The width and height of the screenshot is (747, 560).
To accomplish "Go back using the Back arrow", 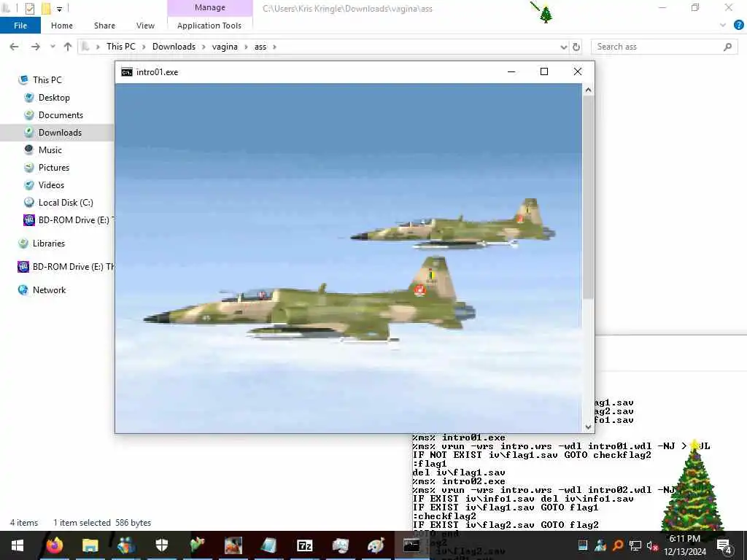I will pyautogui.click(x=15, y=47).
